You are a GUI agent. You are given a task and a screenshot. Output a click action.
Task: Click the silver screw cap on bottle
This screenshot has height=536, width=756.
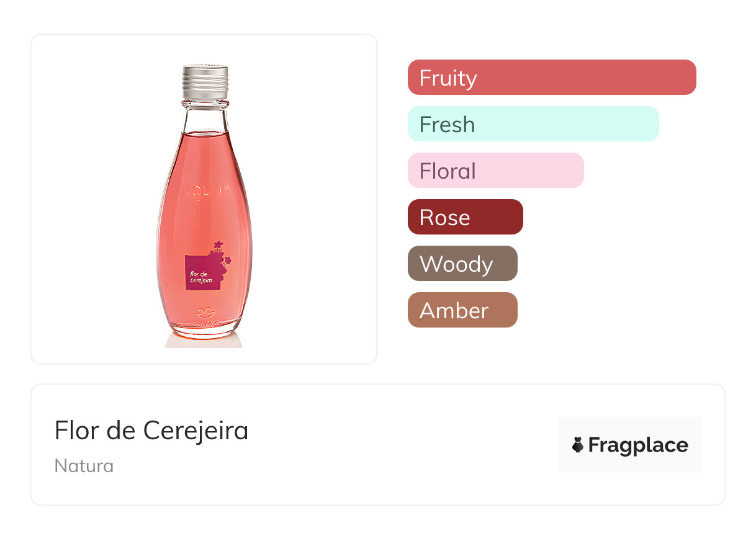click(205, 79)
